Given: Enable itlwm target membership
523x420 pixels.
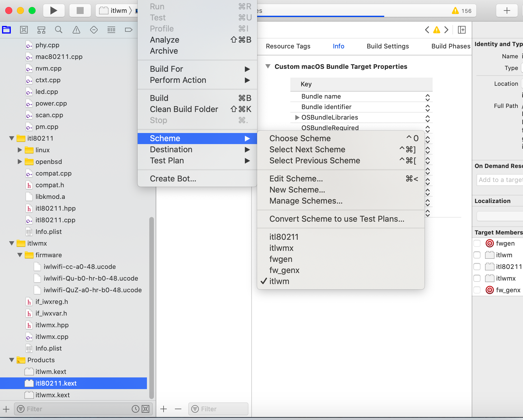Looking at the screenshot, I should [477, 255].
